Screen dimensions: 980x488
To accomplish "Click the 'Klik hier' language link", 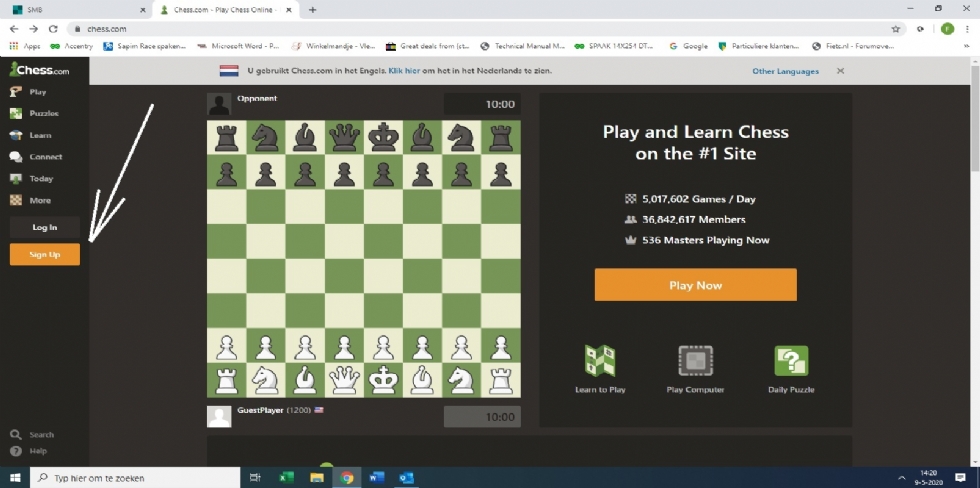I will [x=404, y=71].
